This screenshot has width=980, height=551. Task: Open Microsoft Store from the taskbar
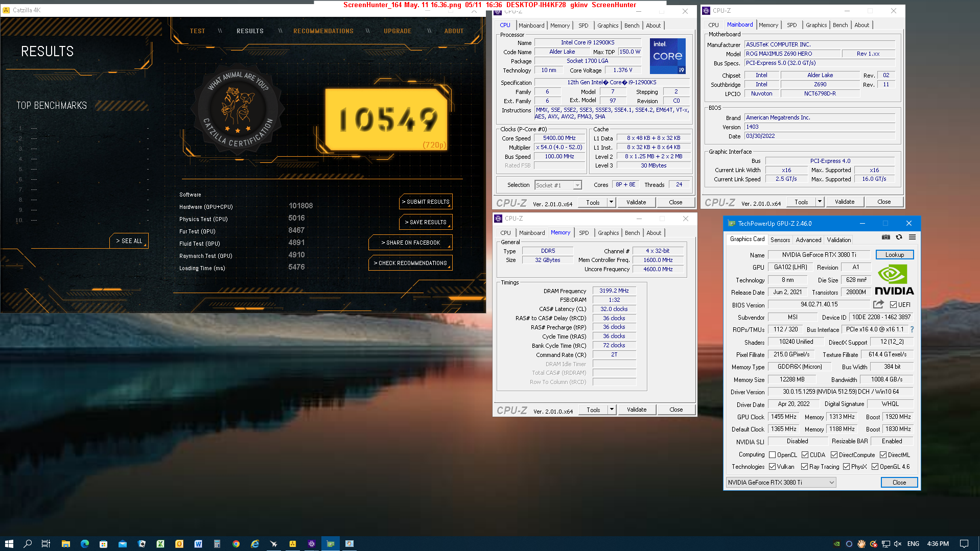(x=103, y=544)
